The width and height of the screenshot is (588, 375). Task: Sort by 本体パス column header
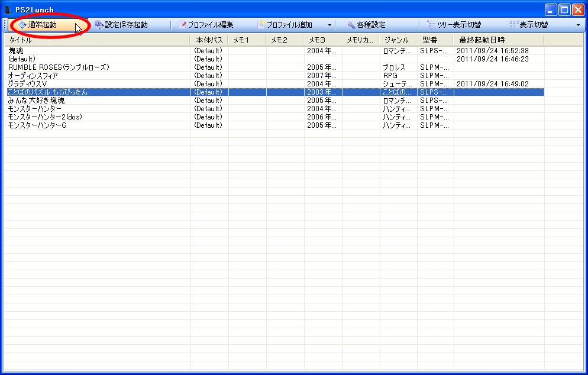[x=209, y=40]
